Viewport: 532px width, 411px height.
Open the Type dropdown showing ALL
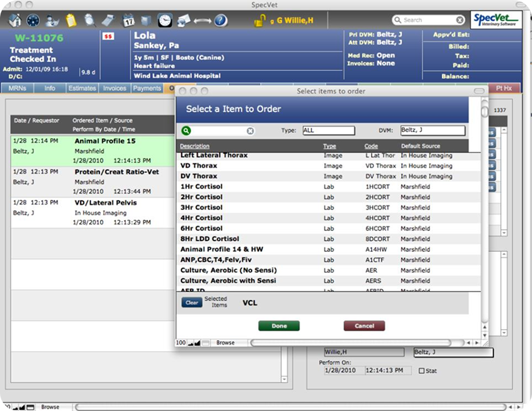tap(329, 131)
